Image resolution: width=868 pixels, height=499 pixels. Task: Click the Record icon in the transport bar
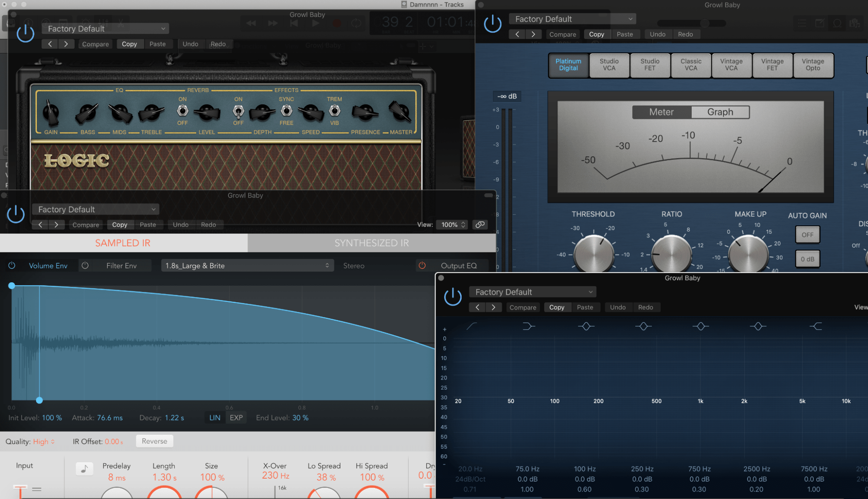coord(337,23)
